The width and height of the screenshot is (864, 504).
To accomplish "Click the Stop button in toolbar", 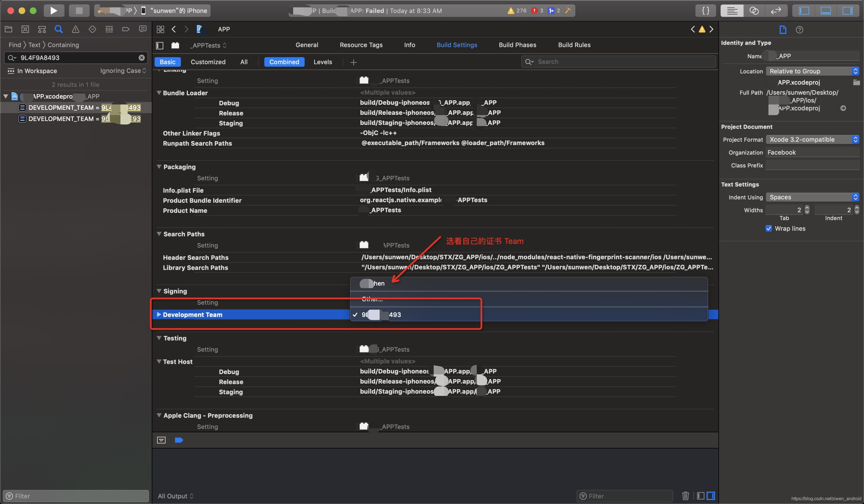I will 79,11.
